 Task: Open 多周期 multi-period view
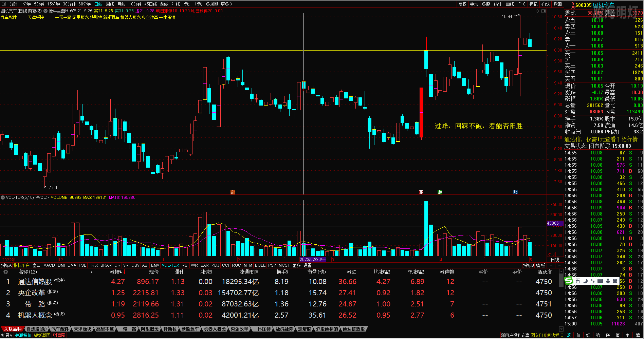(x=212, y=4)
